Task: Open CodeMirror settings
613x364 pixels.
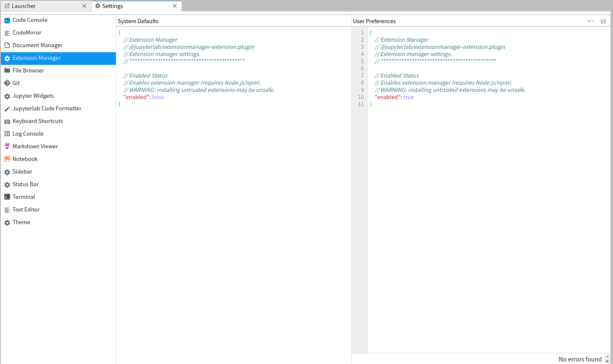Action: [58, 33]
